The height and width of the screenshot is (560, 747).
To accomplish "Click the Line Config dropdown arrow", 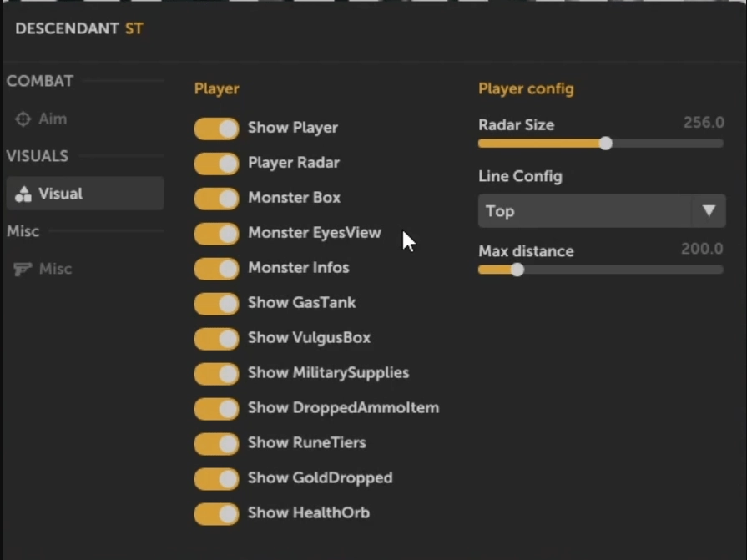I will point(709,210).
